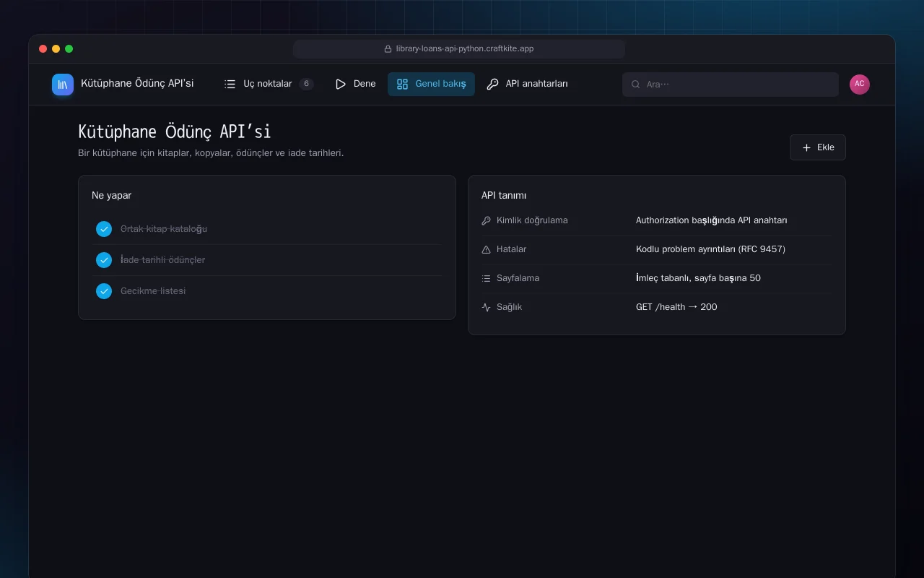Viewport: 924px width, 578px height.
Task: Click the key icon beside Kimlik doğrulama
Action: click(486, 220)
